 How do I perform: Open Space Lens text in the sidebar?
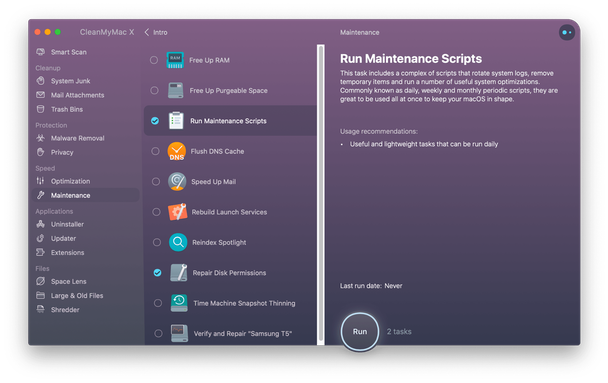[69, 281]
